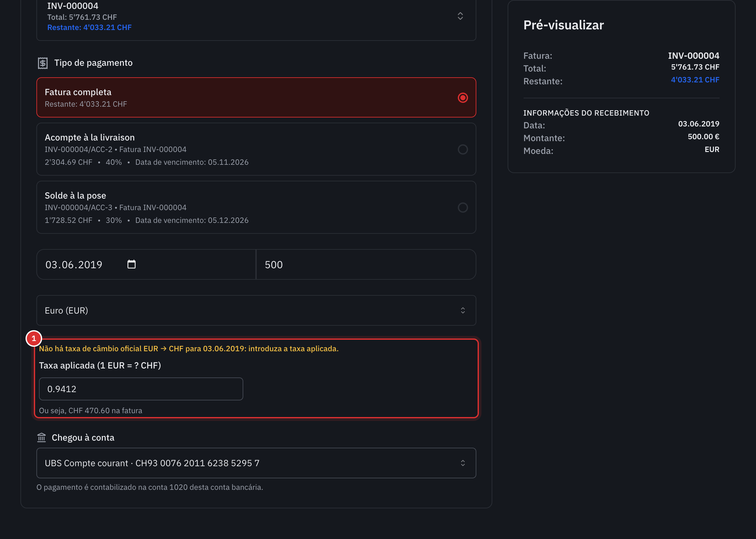Click the bank icon beside Chegou à conta
The width and height of the screenshot is (756, 539).
coord(42,437)
